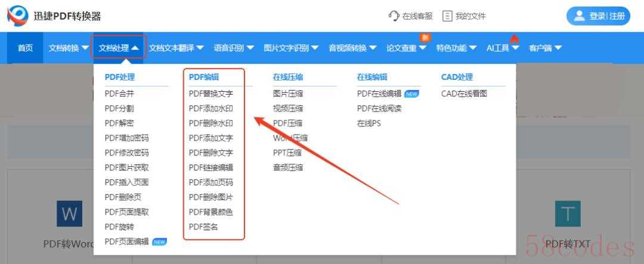Expand the 文档转换 dropdown menu
This screenshot has height=264, width=644.
click(x=68, y=48)
